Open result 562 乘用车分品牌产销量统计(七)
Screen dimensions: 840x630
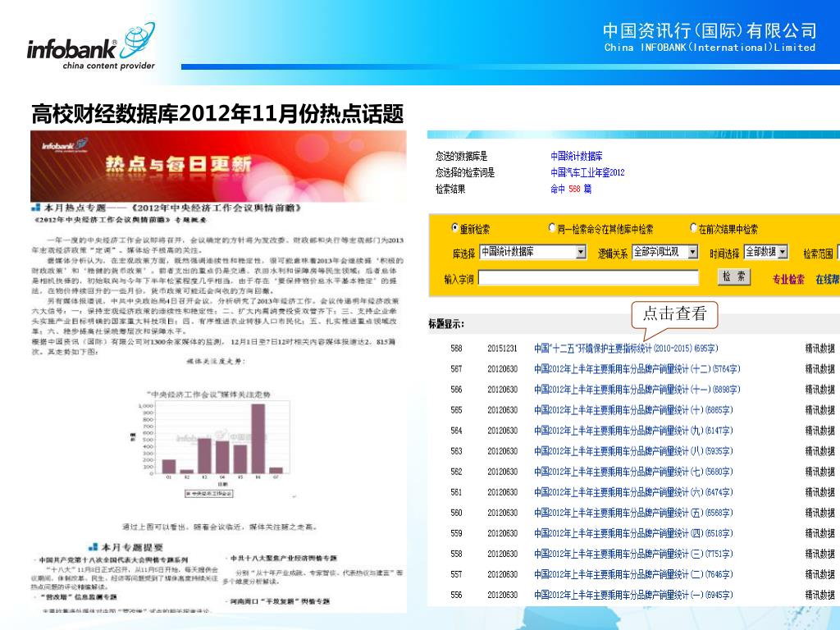pos(633,472)
